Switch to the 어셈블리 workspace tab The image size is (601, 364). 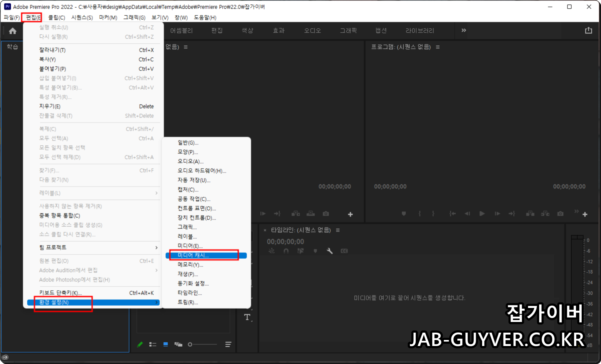click(181, 31)
